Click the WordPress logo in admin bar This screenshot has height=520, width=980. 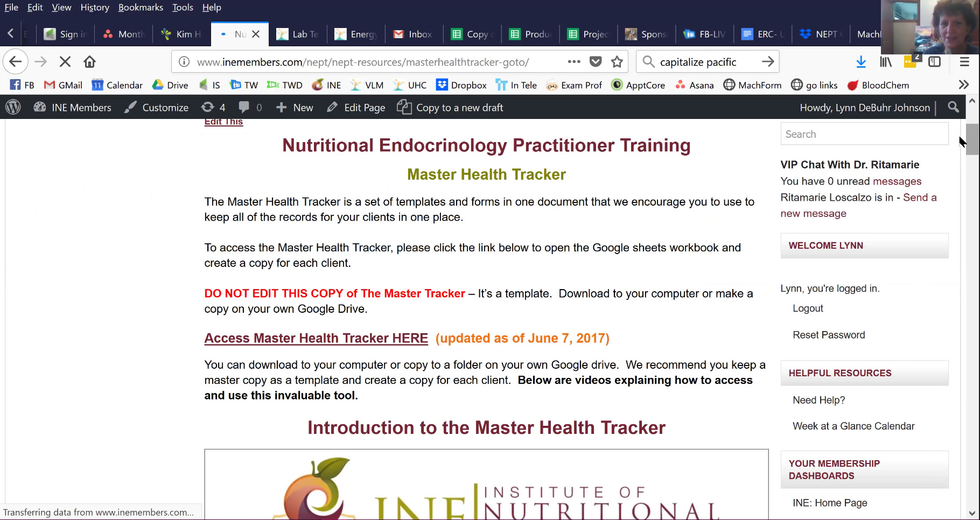tap(13, 108)
